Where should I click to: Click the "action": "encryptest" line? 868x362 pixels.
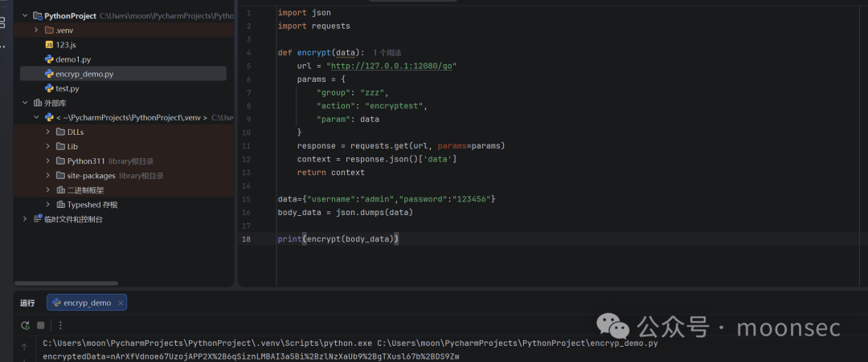click(x=372, y=106)
